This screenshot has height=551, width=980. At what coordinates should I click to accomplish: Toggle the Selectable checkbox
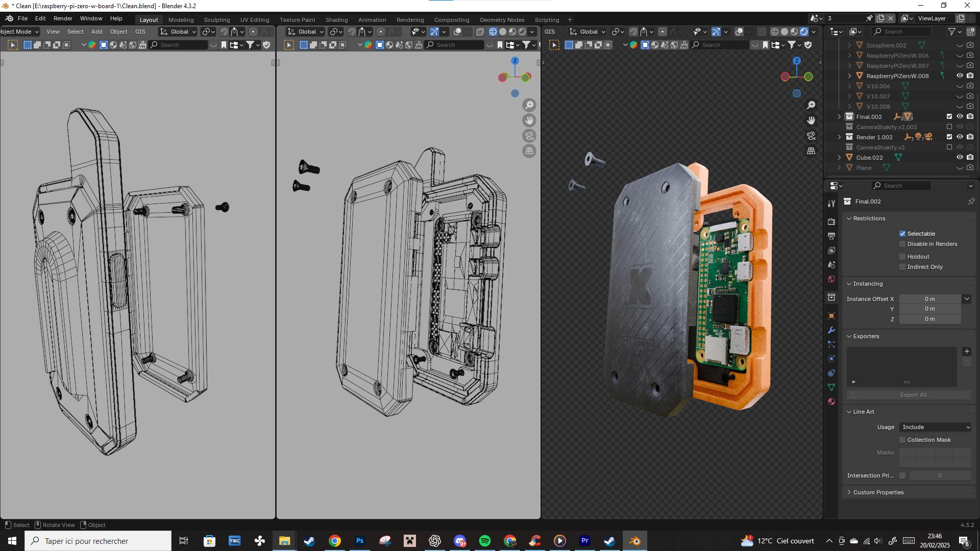902,234
